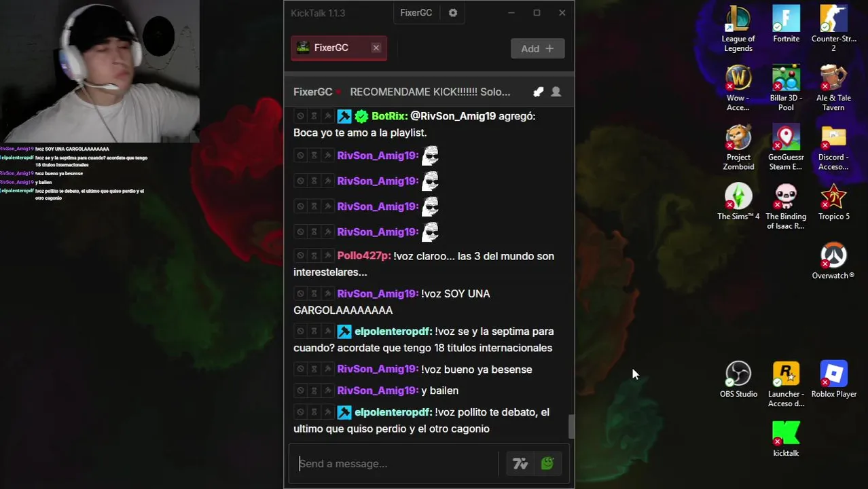Expand the stream title RECOMENDAME KICK
868x489 pixels.
point(430,92)
